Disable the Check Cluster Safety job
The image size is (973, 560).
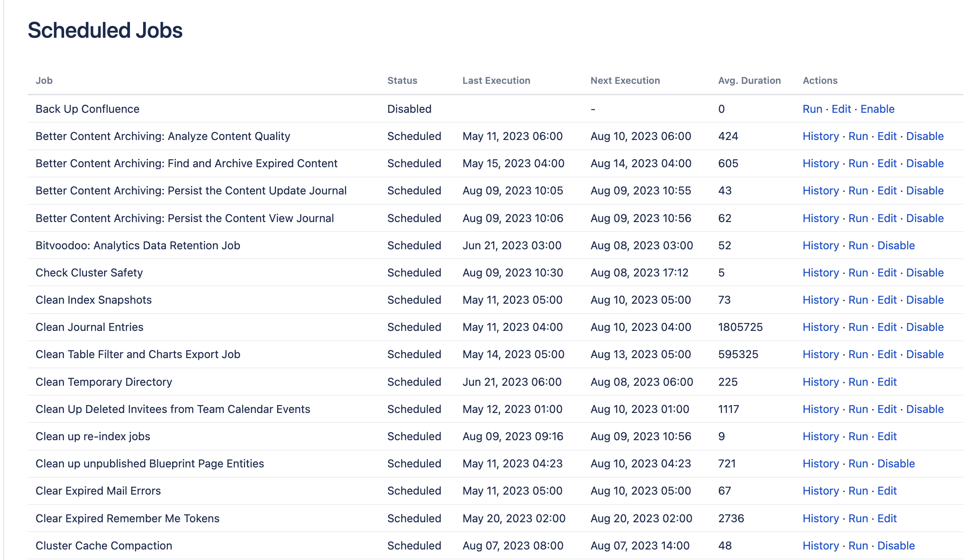tap(925, 273)
